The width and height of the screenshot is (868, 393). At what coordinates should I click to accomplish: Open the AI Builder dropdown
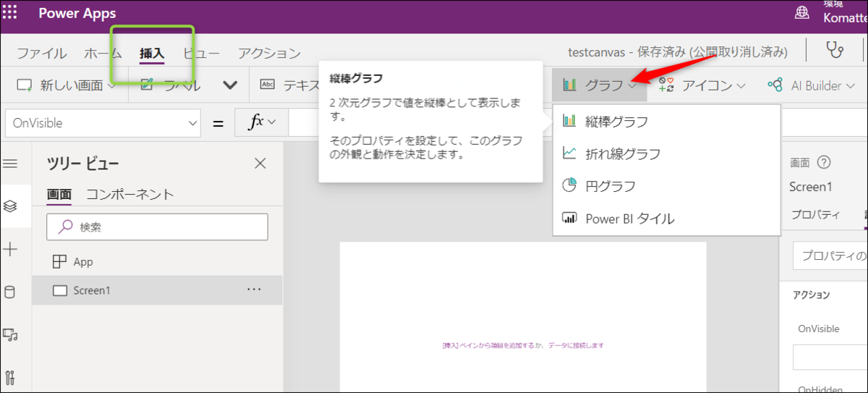[x=811, y=85]
